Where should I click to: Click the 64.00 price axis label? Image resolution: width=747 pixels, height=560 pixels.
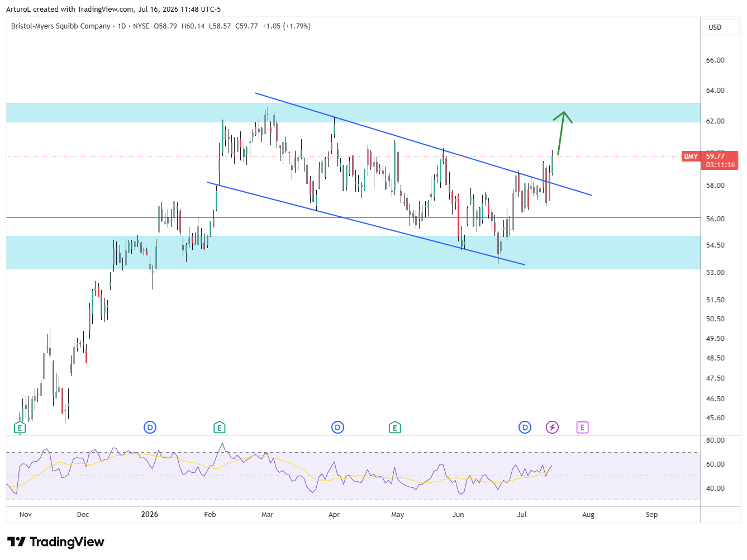click(x=715, y=90)
